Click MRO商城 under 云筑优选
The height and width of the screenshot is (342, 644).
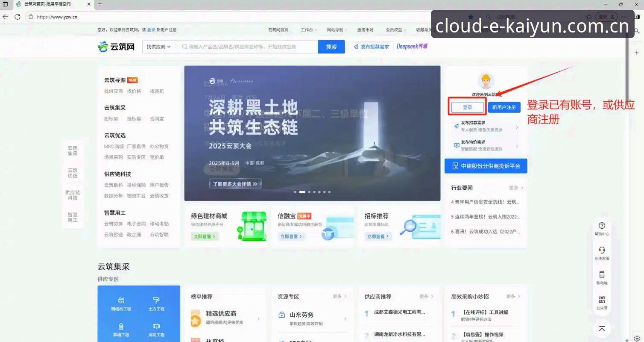click(114, 146)
